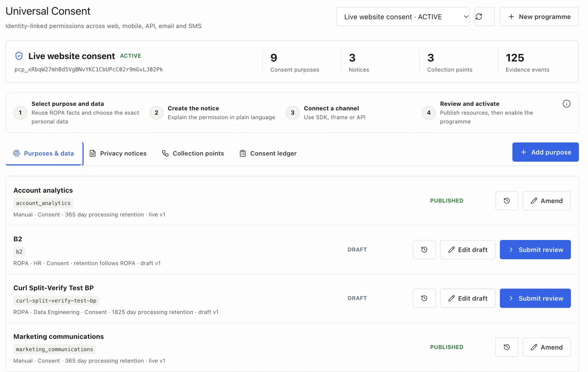Go to the Collection points tab

(193, 153)
